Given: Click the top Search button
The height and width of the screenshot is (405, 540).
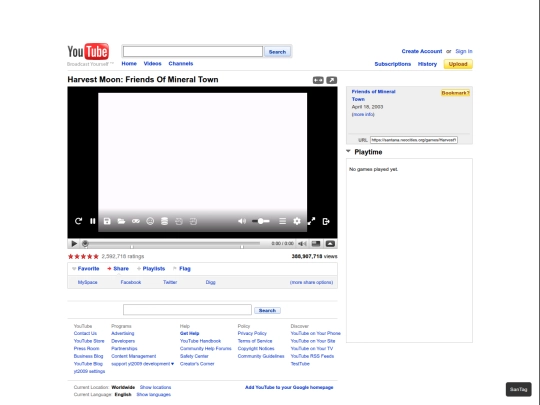Looking at the screenshot, I should tap(277, 52).
